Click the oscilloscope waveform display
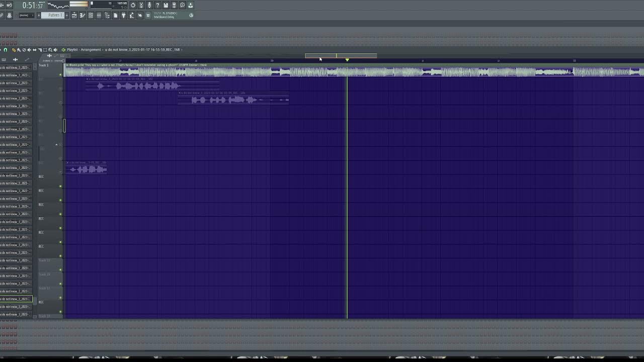 click(58, 5)
